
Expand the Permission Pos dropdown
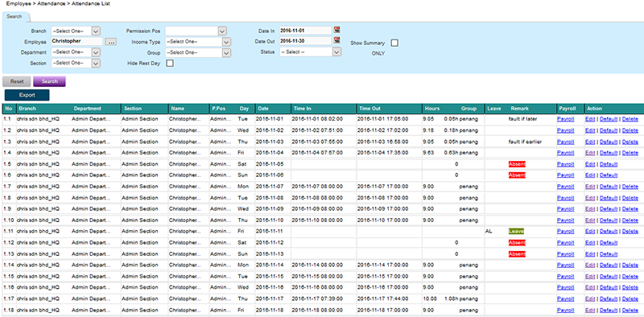click(x=222, y=31)
